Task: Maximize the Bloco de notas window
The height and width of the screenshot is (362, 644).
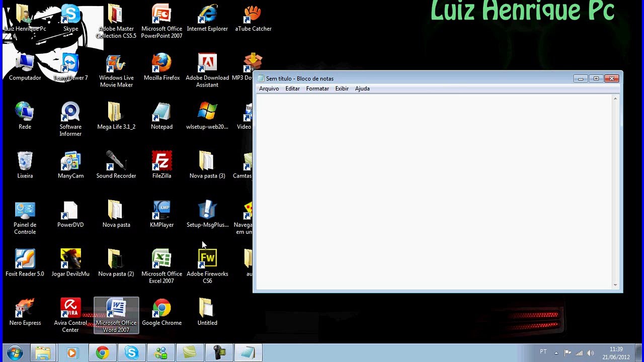Action: pyautogui.click(x=596, y=78)
